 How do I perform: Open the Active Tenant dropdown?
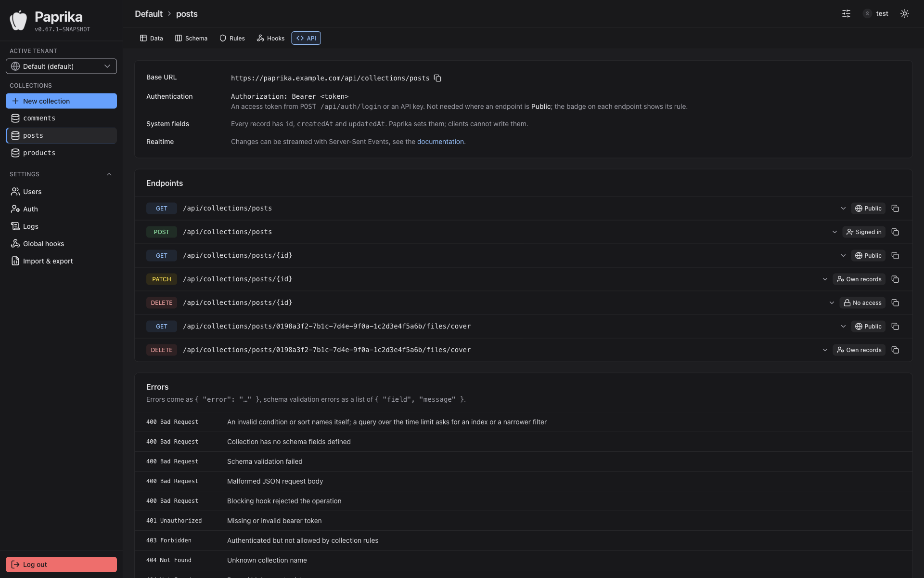(61, 66)
